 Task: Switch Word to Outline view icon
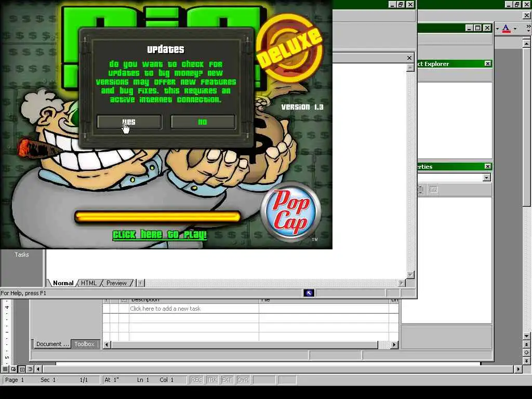[x=30, y=369]
